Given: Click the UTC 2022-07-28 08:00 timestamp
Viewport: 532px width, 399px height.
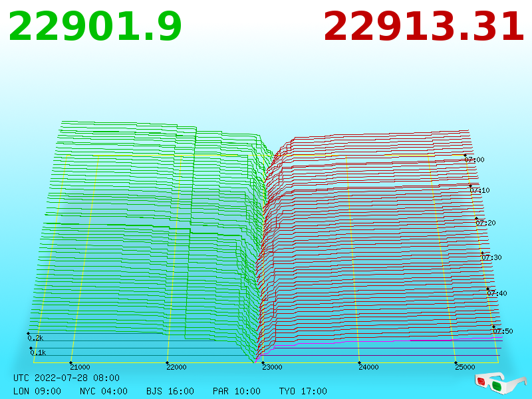Looking at the screenshot, I should 66,378.
